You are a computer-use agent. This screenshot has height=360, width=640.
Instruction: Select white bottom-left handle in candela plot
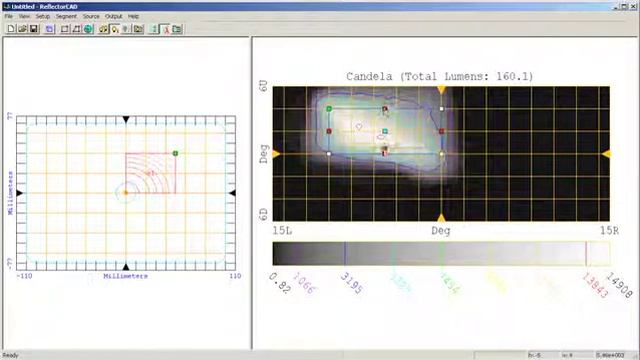(329, 154)
